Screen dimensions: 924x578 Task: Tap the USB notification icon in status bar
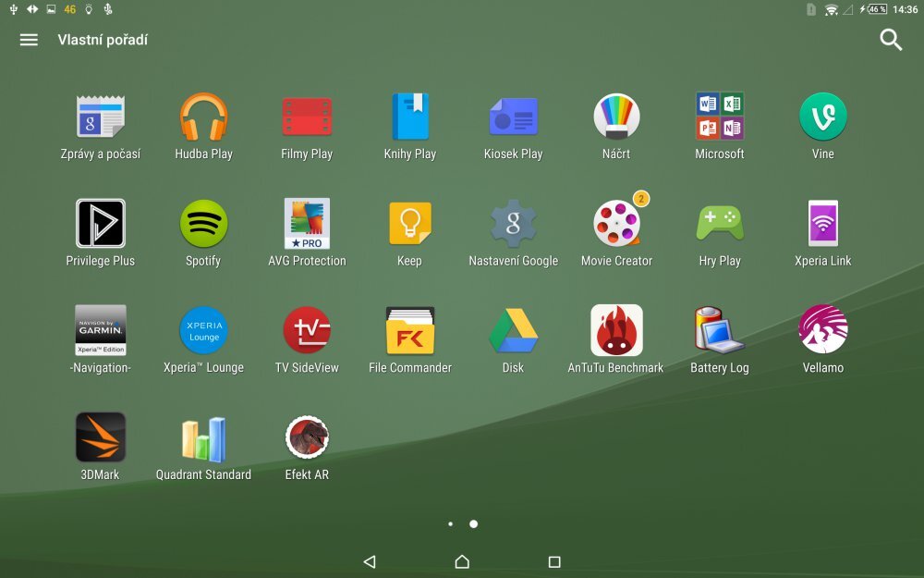click(13, 9)
